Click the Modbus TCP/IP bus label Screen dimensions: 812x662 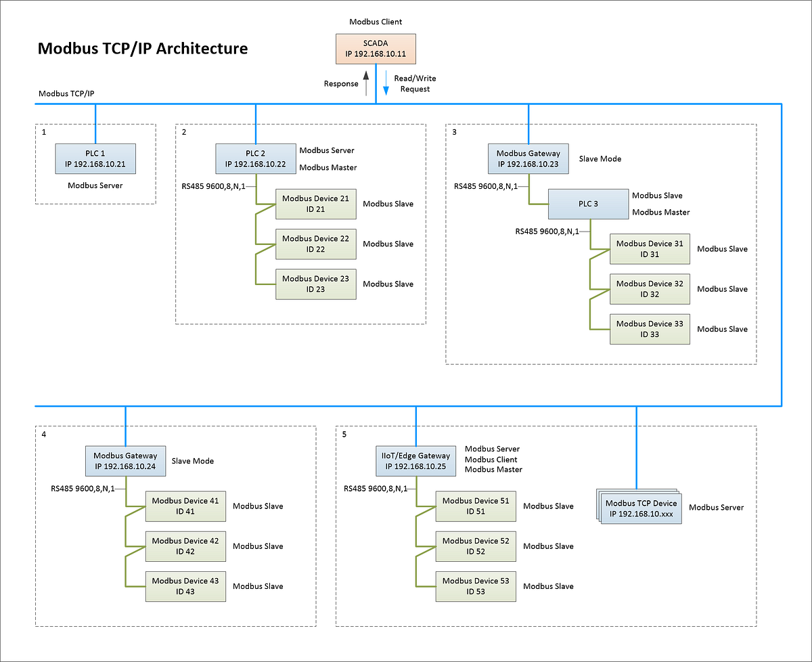[x=68, y=93]
